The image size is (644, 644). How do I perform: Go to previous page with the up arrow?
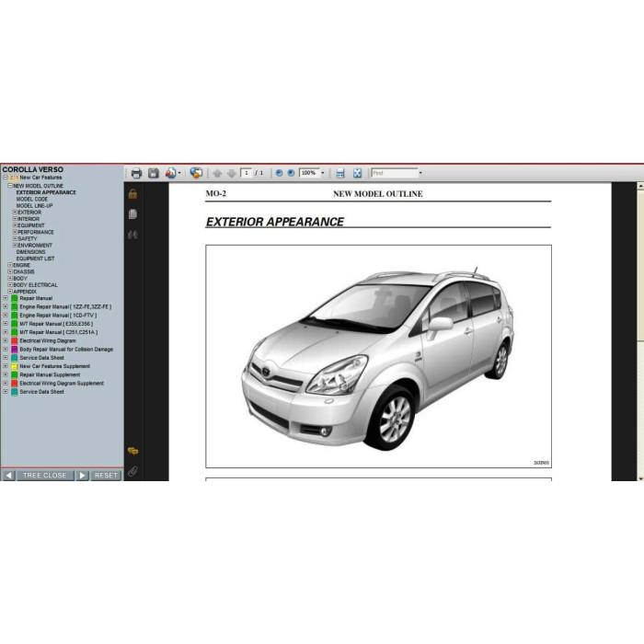[x=217, y=173]
